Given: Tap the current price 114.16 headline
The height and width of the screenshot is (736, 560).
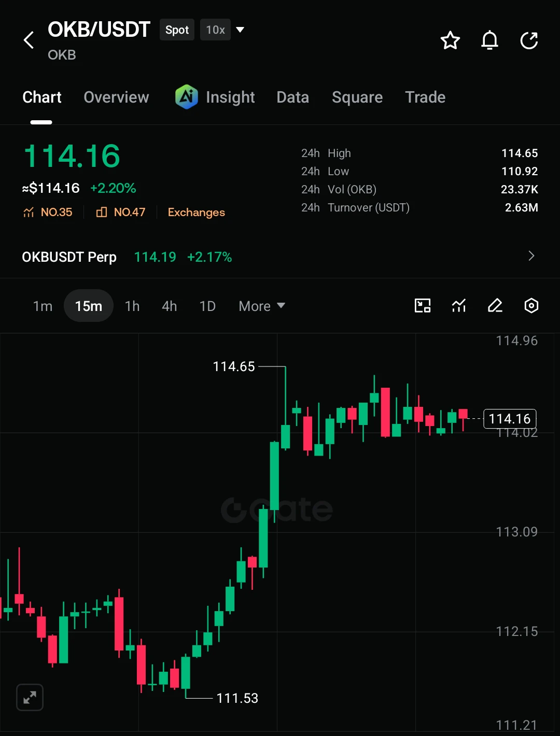Looking at the screenshot, I should click(72, 156).
